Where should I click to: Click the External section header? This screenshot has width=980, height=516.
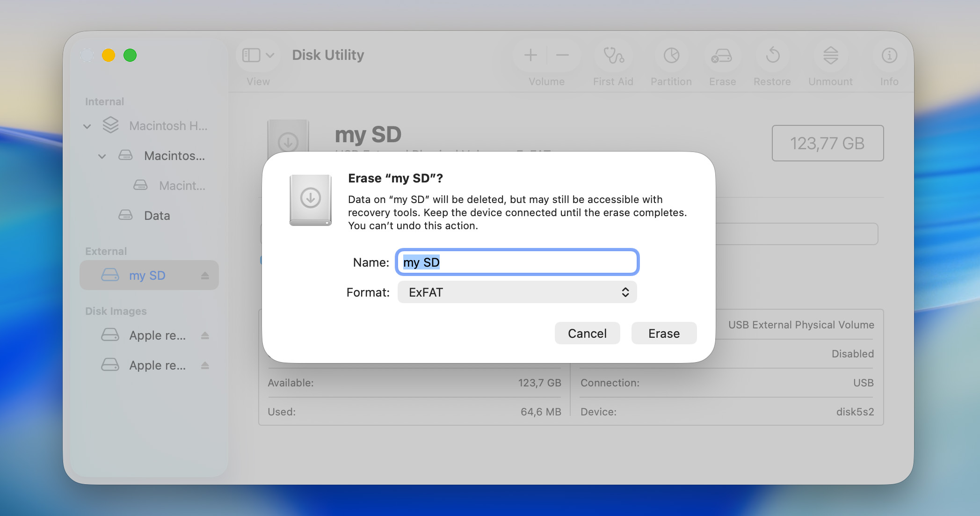[x=106, y=251]
